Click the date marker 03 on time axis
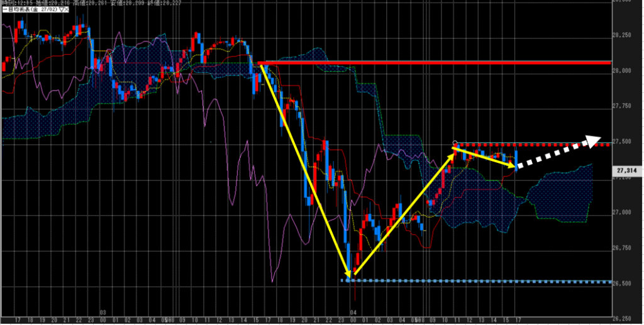644x325 pixels. point(104,312)
